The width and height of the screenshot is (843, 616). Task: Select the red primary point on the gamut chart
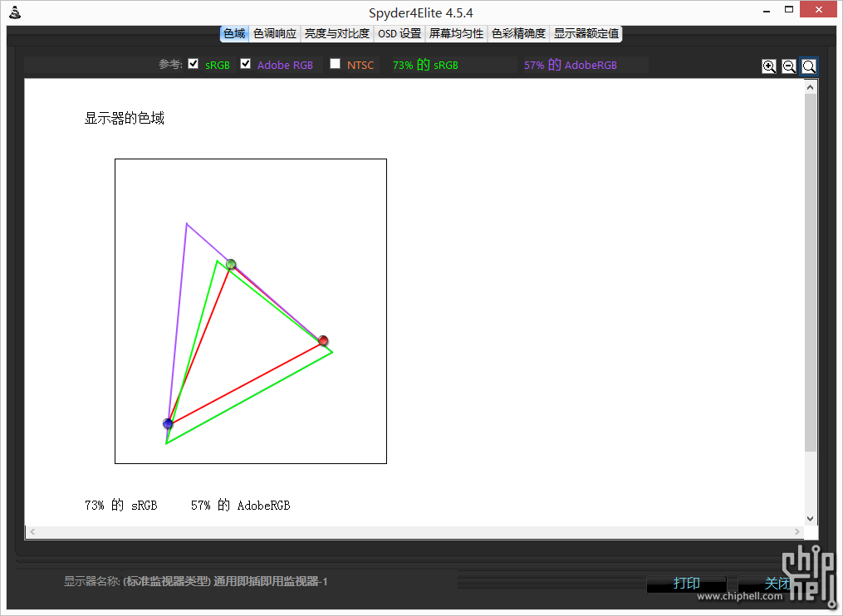tap(322, 340)
